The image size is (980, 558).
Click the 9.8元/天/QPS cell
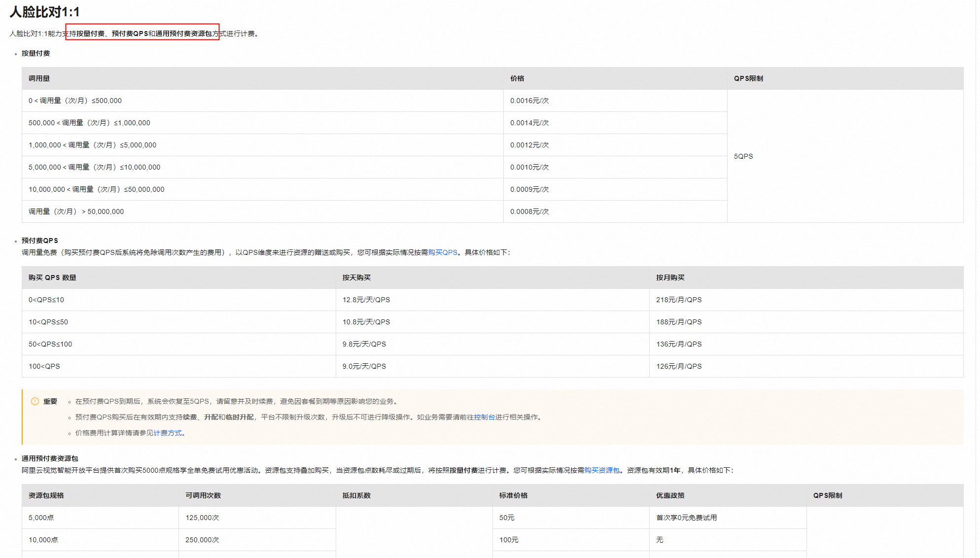point(492,344)
